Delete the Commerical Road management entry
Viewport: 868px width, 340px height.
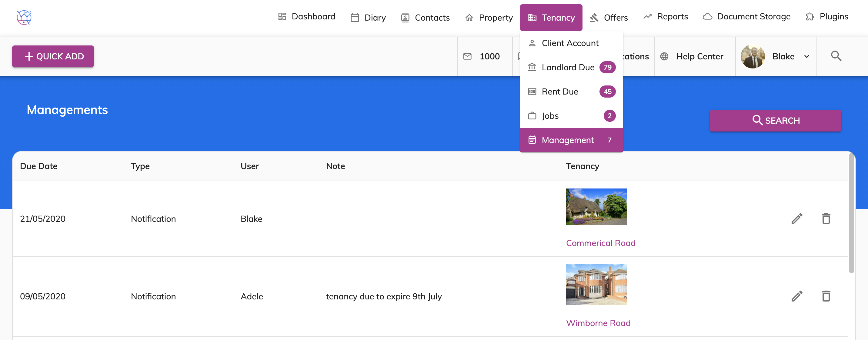(x=826, y=219)
